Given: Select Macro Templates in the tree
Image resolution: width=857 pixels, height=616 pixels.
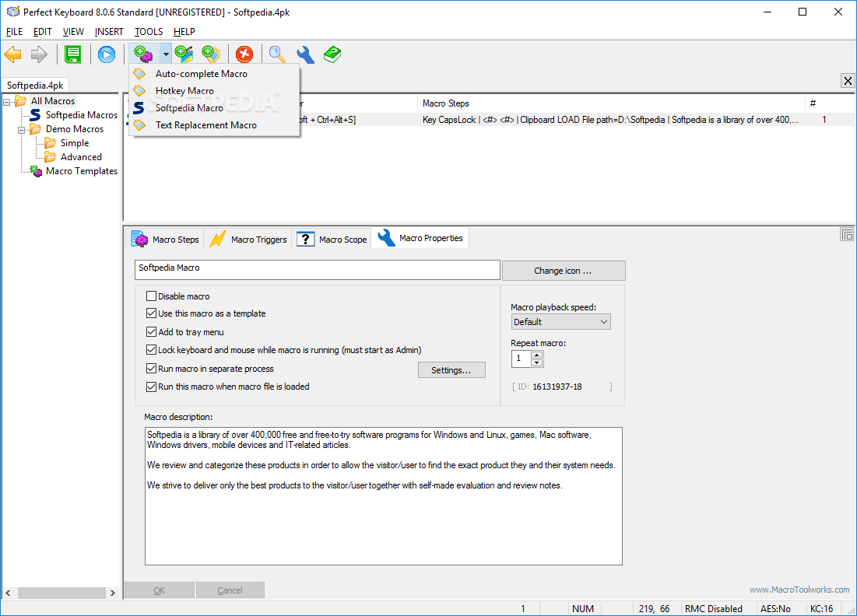Looking at the screenshot, I should (x=82, y=171).
